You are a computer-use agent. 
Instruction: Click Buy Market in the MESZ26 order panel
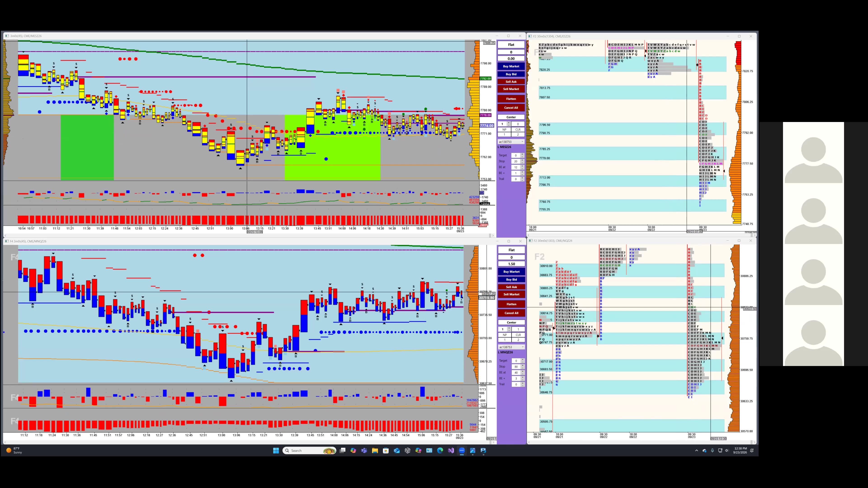(511, 66)
